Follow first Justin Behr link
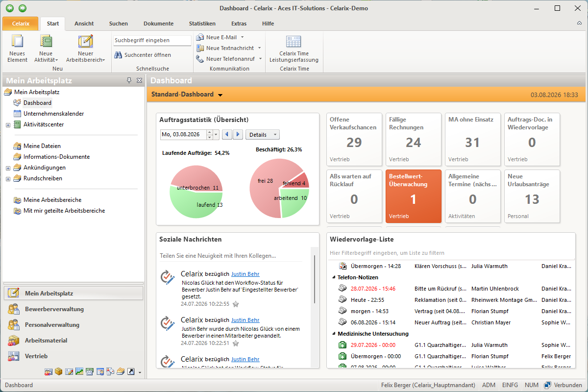Image resolution: width=588 pixels, height=392 pixels. [245, 274]
